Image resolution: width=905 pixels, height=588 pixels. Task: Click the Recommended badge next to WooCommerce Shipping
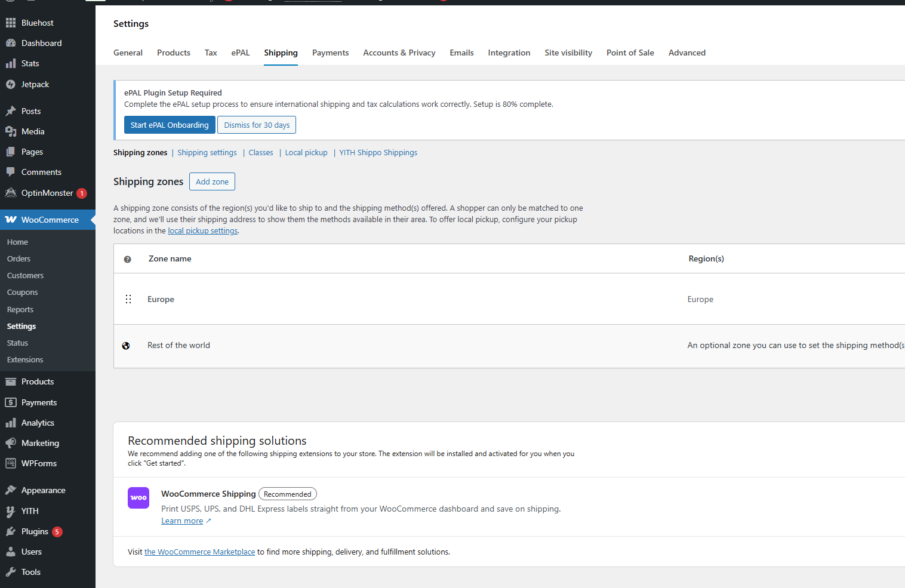click(288, 494)
